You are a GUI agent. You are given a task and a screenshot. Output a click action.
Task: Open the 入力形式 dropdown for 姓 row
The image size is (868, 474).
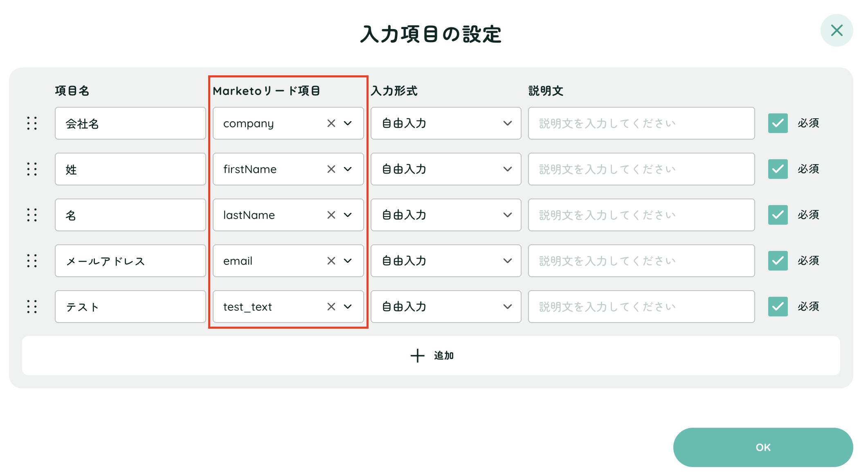point(445,169)
